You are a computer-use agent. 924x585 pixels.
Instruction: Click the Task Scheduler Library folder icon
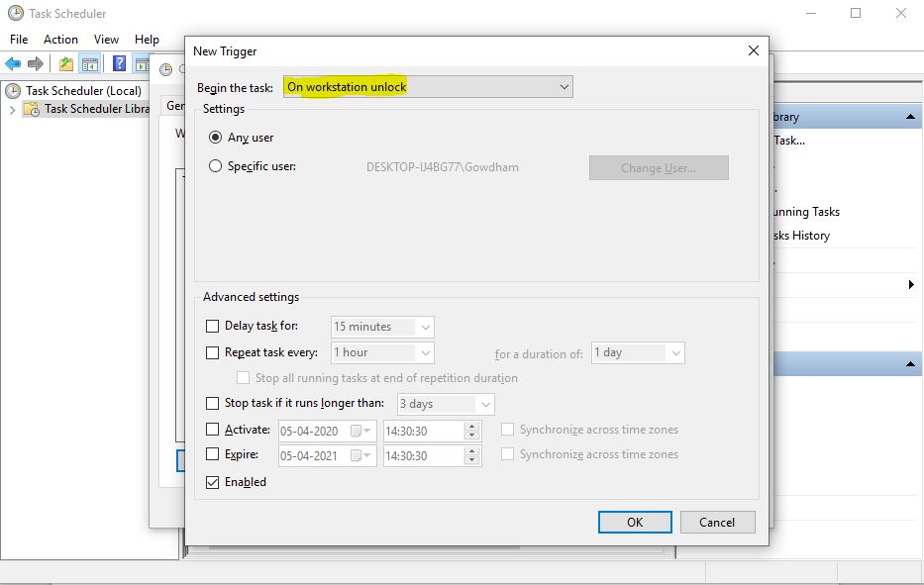[x=32, y=110]
